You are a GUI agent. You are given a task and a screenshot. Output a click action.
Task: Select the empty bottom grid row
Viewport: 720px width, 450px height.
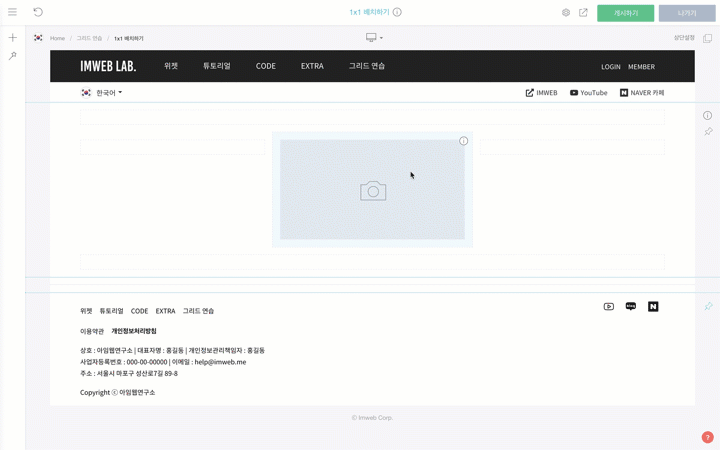click(372, 262)
